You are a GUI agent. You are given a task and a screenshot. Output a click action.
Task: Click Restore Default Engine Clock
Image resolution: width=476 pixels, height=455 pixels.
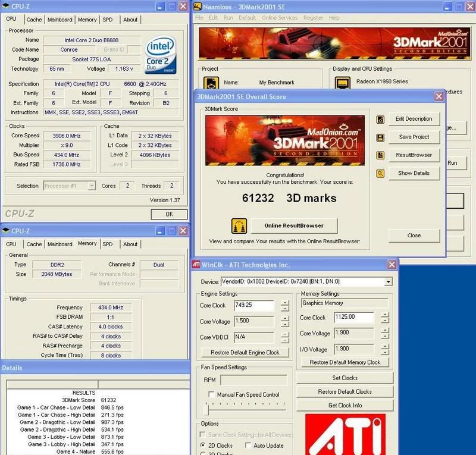point(245,353)
